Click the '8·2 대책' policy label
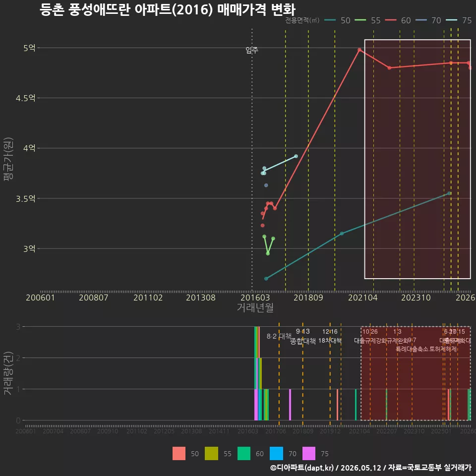Screen dimensions: 476x476 click(279, 336)
